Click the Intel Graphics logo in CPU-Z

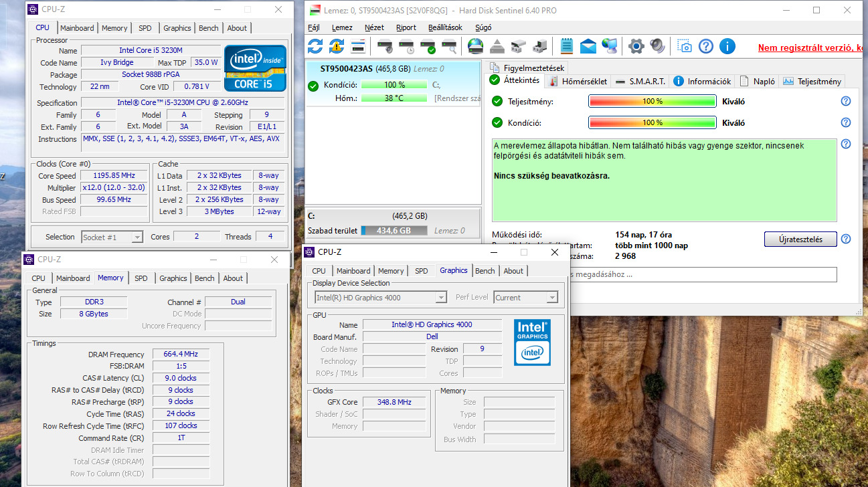coord(532,342)
